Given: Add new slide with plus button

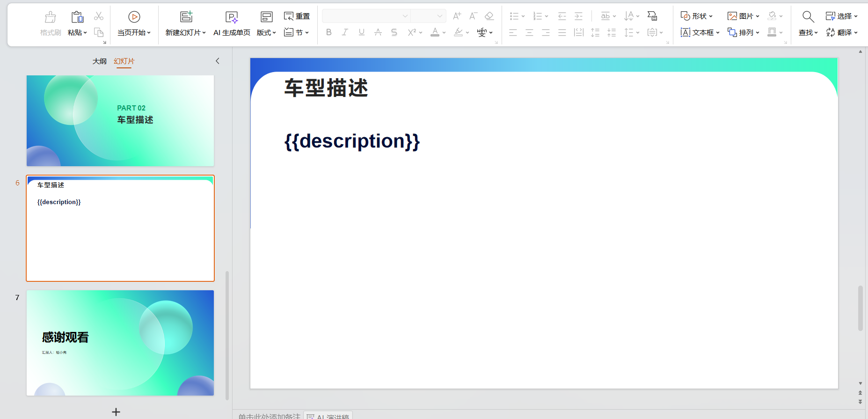Looking at the screenshot, I should 116,412.
